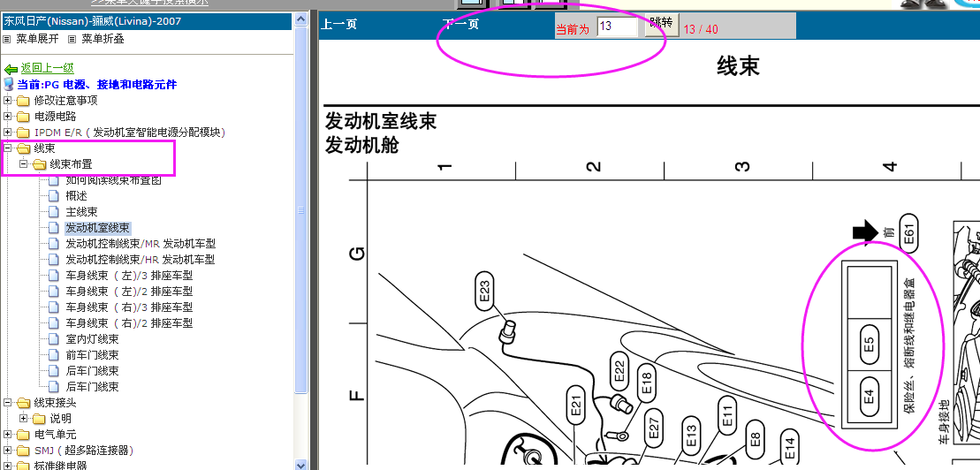The image size is (980, 470).
Task: Open 车身线束 (左)/3 排座车型
Action: click(x=129, y=276)
